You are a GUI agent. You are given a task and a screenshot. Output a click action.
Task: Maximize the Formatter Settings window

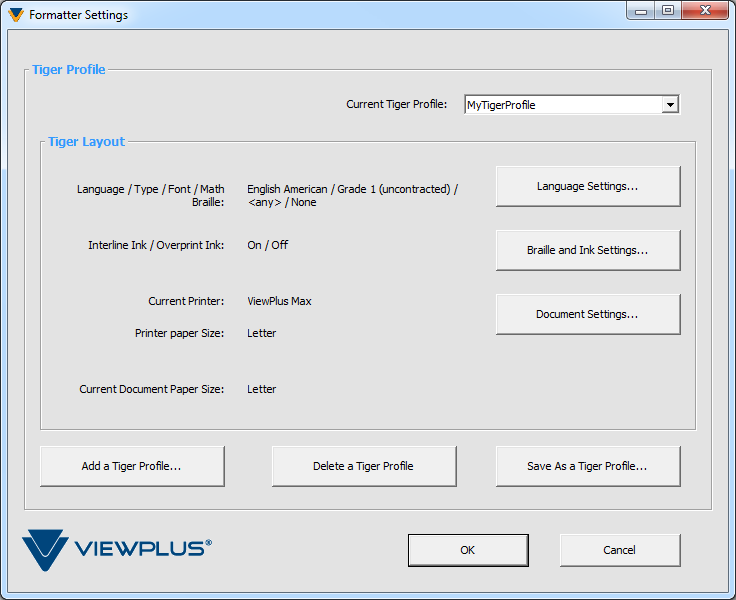click(x=668, y=11)
